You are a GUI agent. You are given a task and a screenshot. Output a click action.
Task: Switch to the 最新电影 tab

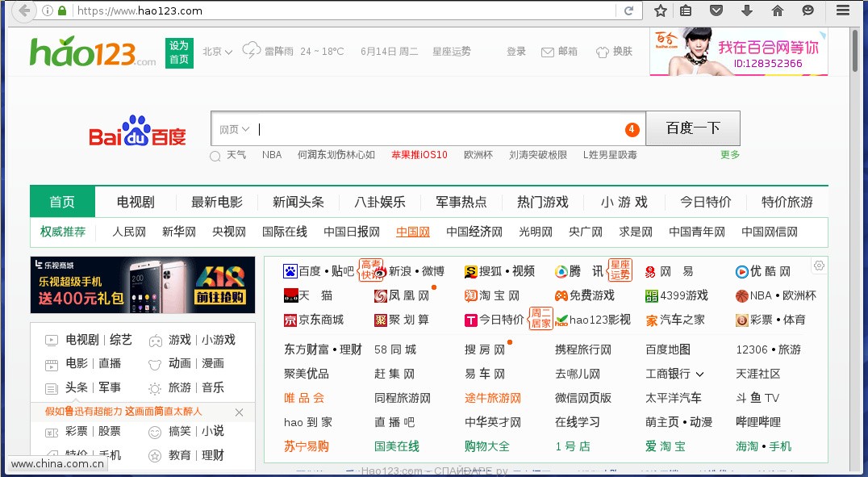pyautogui.click(x=217, y=203)
